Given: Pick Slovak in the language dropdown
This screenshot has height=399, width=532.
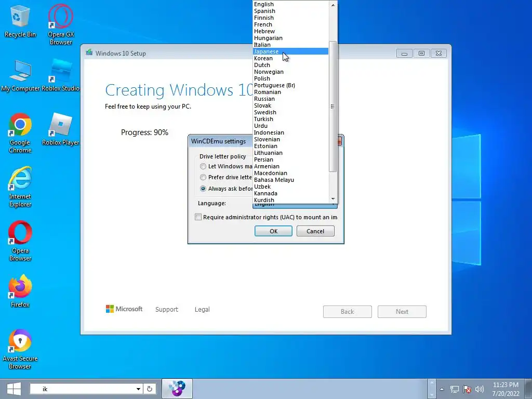Looking at the screenshot, I should [x=290, y=105].
